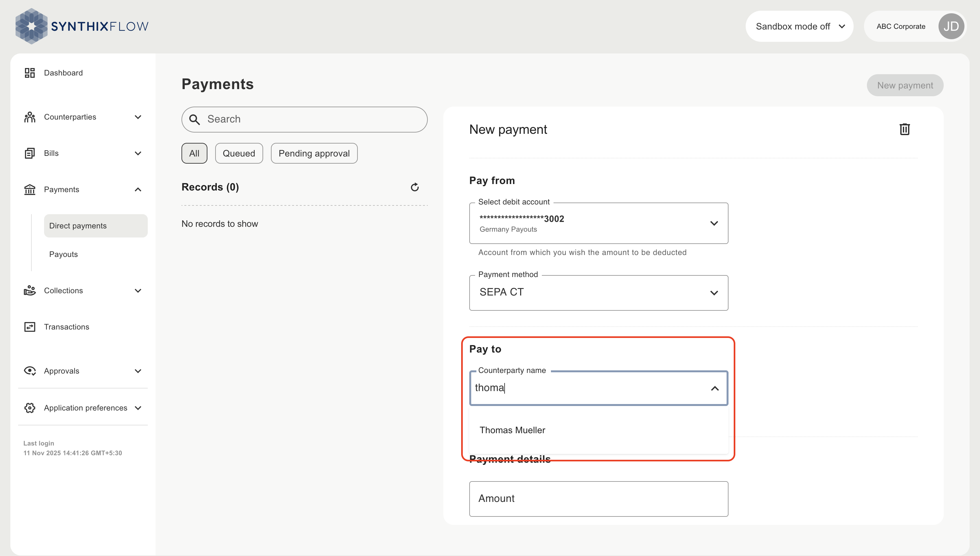Open the JD user avatar

(951, 26)
